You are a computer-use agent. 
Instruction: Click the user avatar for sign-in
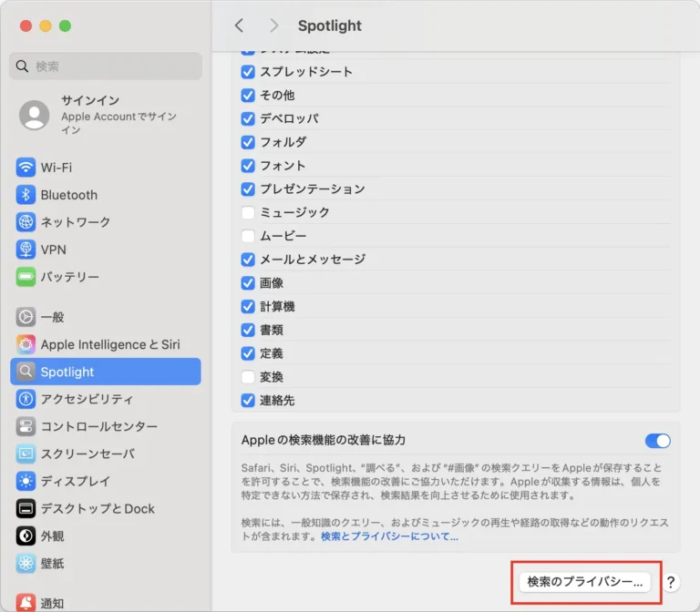click(x=35, y=115)
